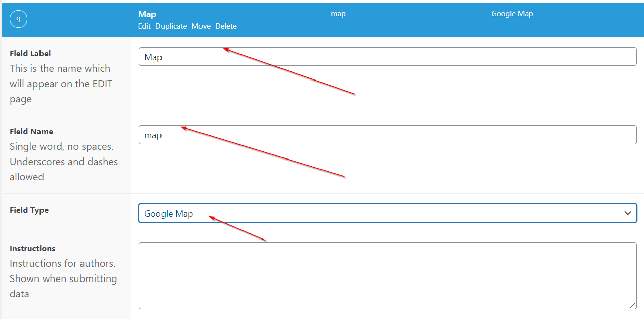Viewport: 644px width, 319px height.
Task: Click the 'Instructions' bold label
Action: [x=32, y=249]
